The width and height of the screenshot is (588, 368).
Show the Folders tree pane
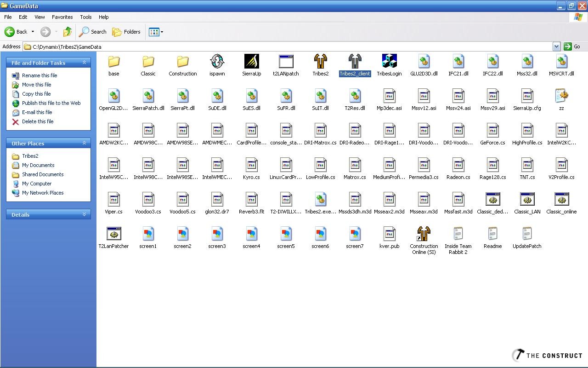click(x=126, y=32)
